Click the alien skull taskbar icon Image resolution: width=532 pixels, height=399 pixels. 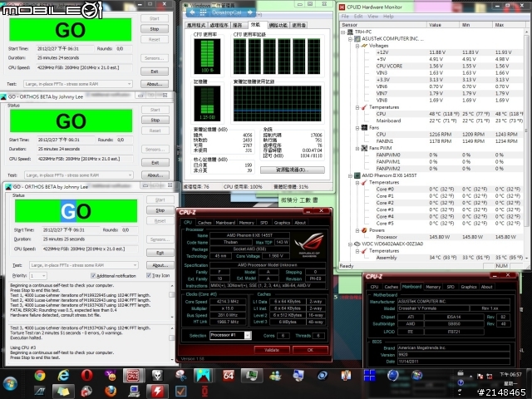click(157, 376)
